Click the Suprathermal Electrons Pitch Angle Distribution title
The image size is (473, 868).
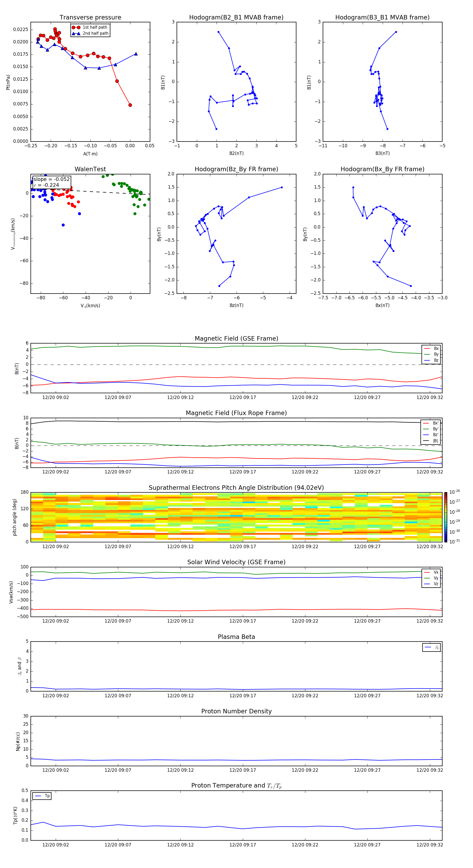[x=236, y=488]
